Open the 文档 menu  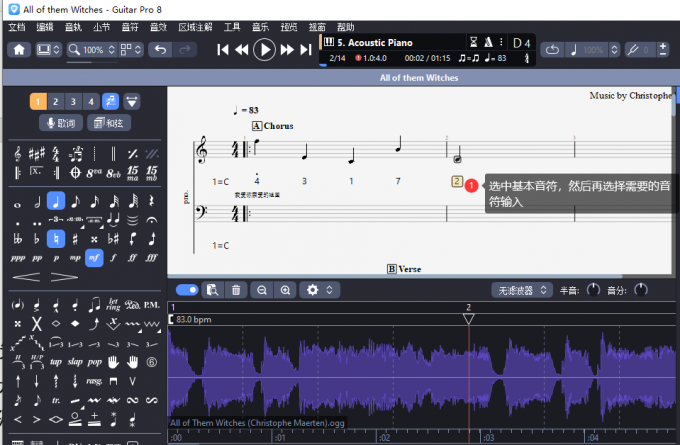pyautogui.click(x=17, y=26)
